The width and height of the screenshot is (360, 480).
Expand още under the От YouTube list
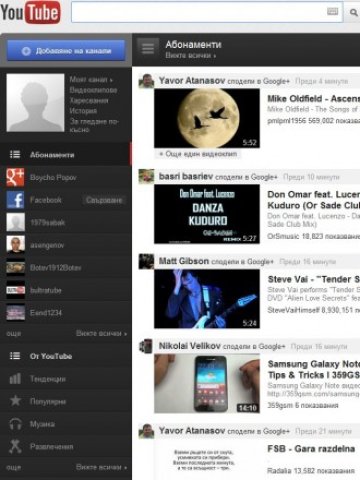tap(14, 467)
